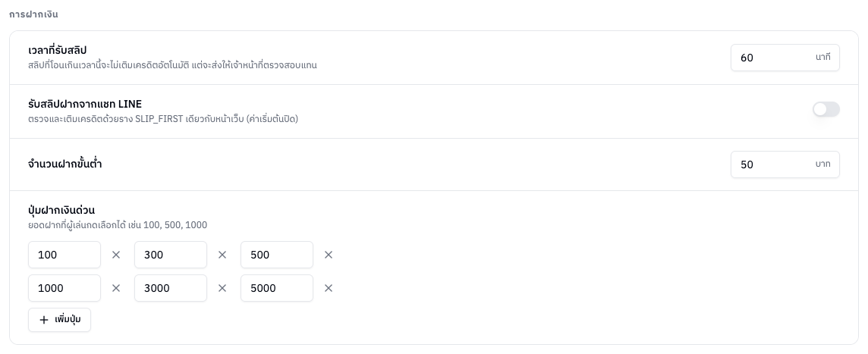Image resolution: width=868 pixels, height=354 pixels.
Task: Edit the 100 quick deposit field
Action: tap(64, 255)
